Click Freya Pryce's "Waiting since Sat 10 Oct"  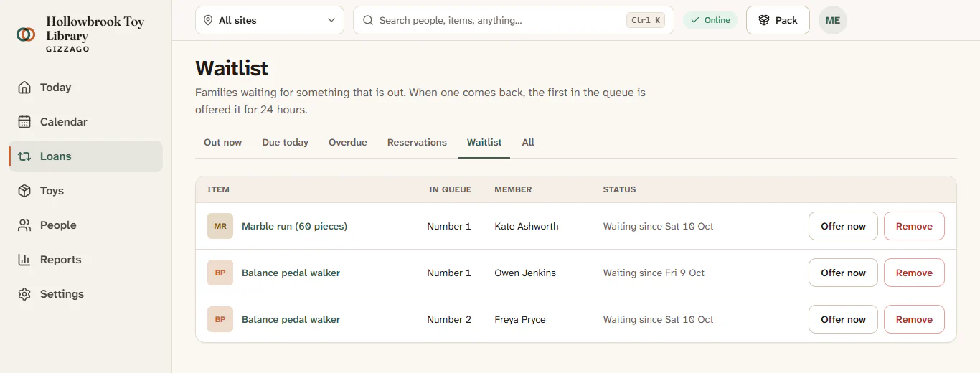click(x=658, y=319)
